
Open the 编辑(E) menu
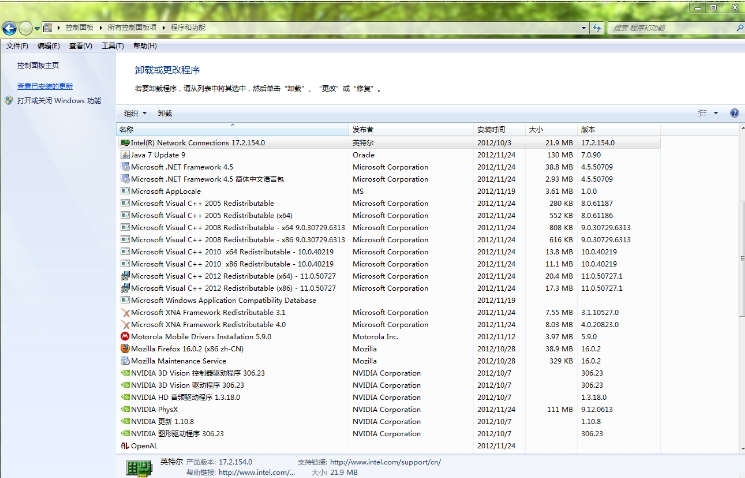[x=48, y=46]
